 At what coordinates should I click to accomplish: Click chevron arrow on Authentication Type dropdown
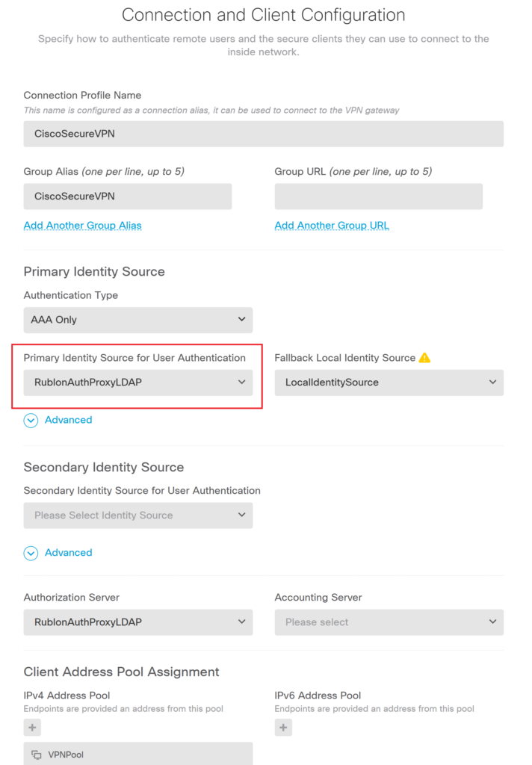pos(241,319)
